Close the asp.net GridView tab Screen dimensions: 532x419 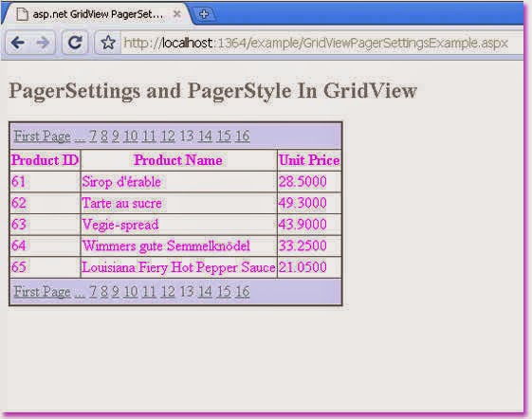click(x=176, y=14)
